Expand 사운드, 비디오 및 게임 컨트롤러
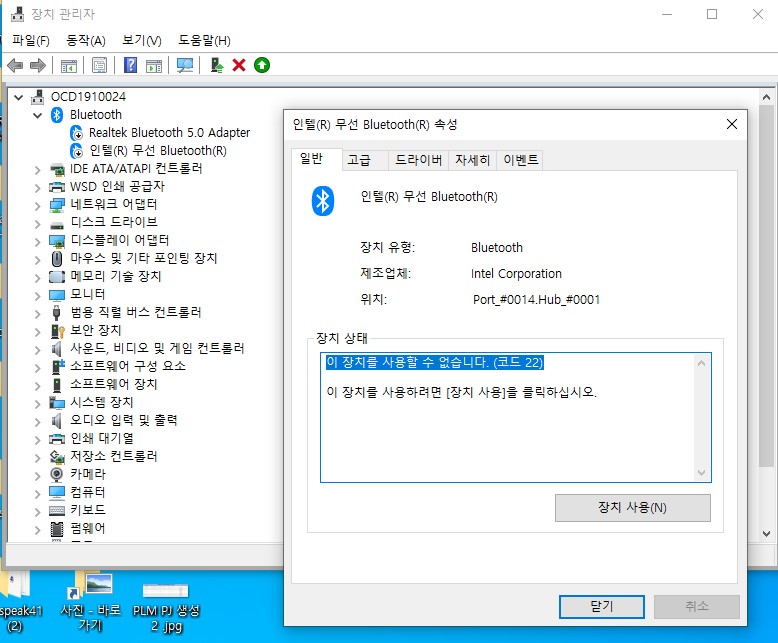778x643 pixels. [x=37, y=349]
